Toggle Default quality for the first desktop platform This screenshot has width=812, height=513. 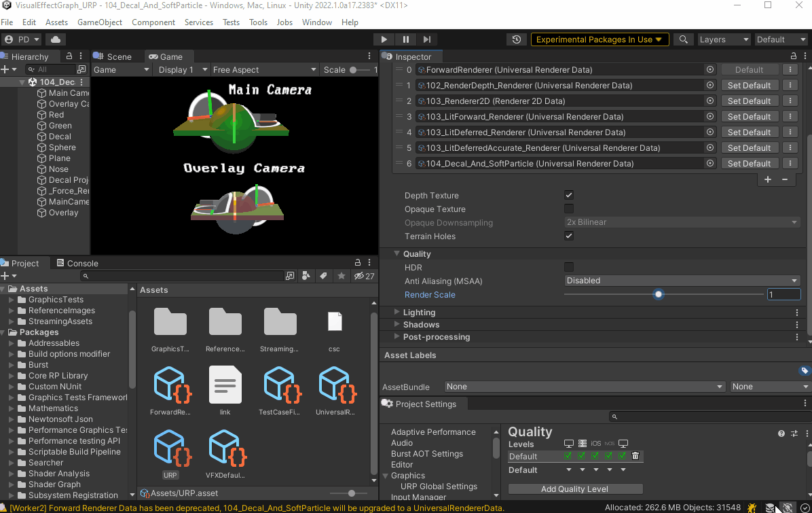point(568,456)
